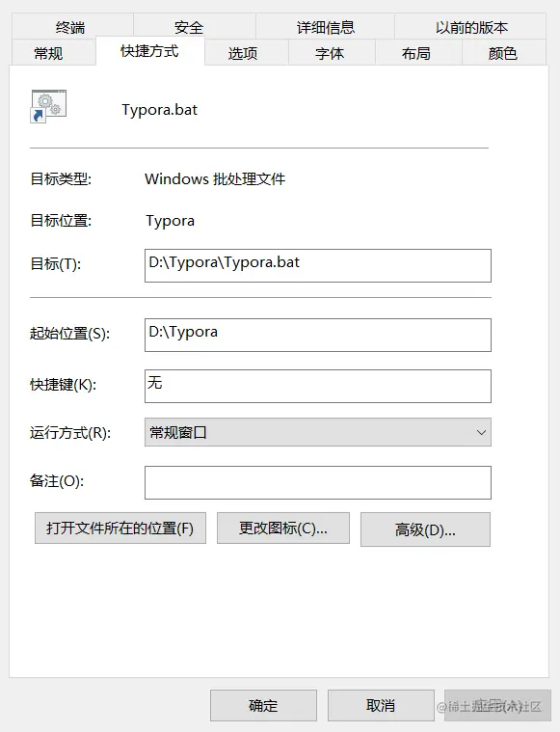
Task: Click the 取消 button
Action: pos(381,705)
